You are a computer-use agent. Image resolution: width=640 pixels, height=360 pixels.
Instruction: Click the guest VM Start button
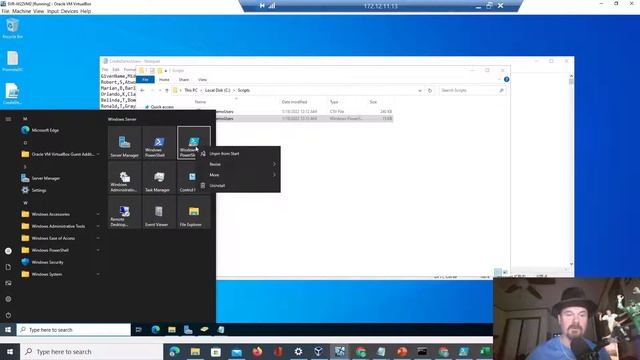8,329
